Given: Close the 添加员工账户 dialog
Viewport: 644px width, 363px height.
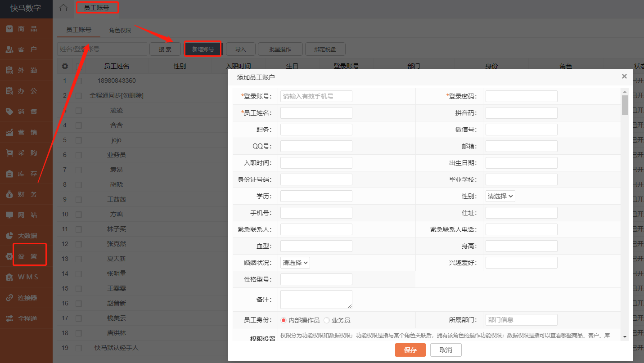Looking at the screenshot, I should [x=624, y=76].
